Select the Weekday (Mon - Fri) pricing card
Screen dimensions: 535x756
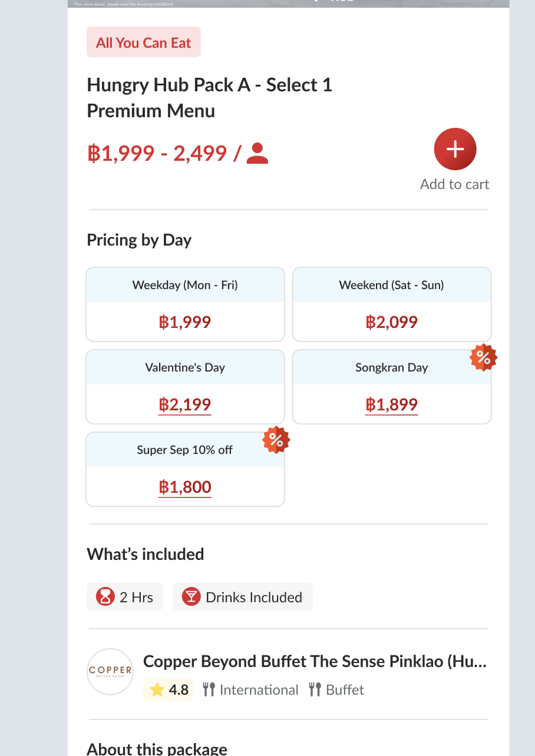185,304
